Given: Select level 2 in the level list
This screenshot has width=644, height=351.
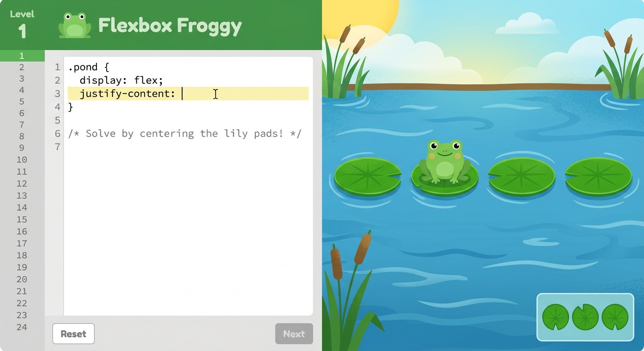Looking at the screenshot, I should [22, 67].
